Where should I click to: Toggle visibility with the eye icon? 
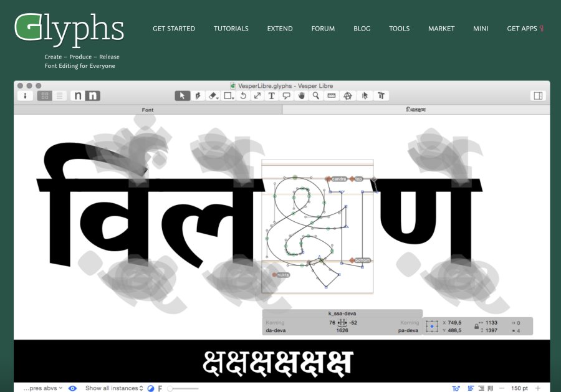coord(72,388)
